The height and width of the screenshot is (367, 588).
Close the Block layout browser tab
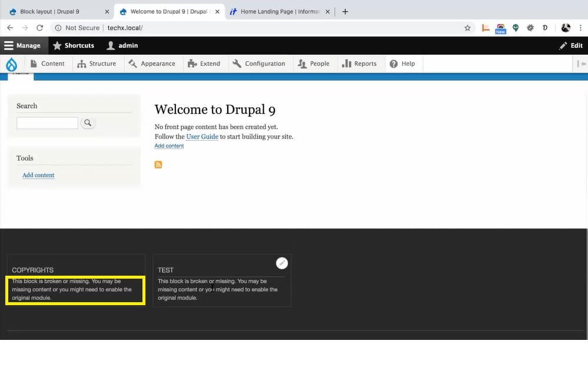[x=107, y=12]
